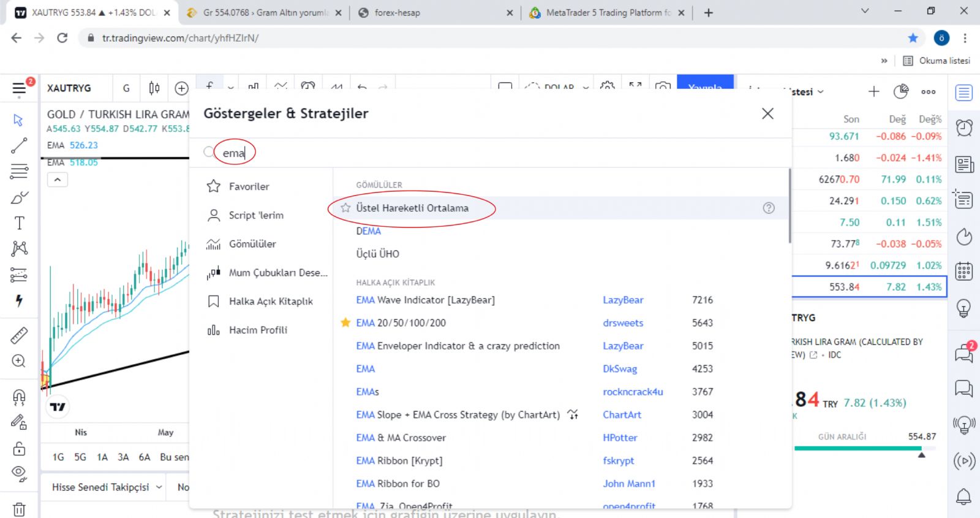Close the Göstergeler & Stratejiler dialog
980x518 pixels.
[767, 113]
